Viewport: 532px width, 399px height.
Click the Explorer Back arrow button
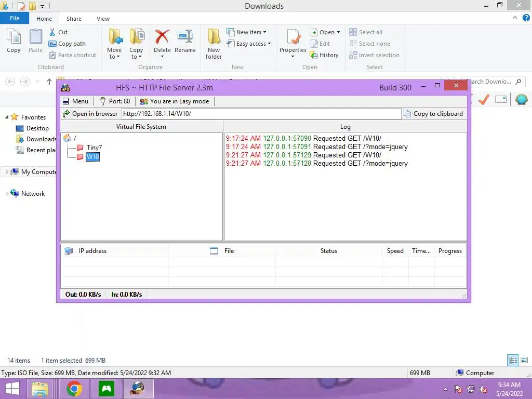click(x=10, y=82)
